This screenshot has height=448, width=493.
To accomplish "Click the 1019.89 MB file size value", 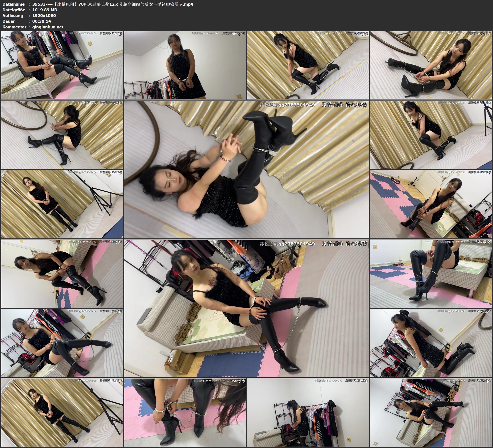I will tap(44, 10).
